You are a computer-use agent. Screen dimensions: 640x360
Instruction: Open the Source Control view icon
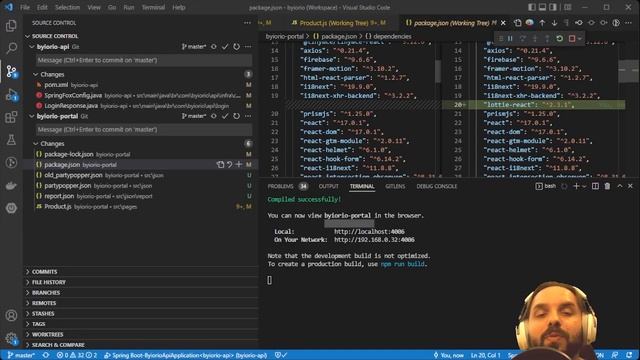[11, 71]
